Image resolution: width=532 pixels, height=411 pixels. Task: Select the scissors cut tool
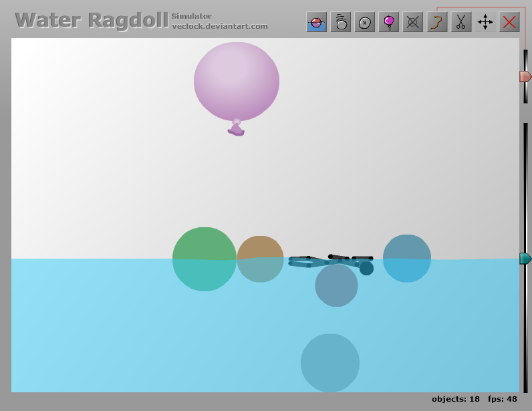461,22
